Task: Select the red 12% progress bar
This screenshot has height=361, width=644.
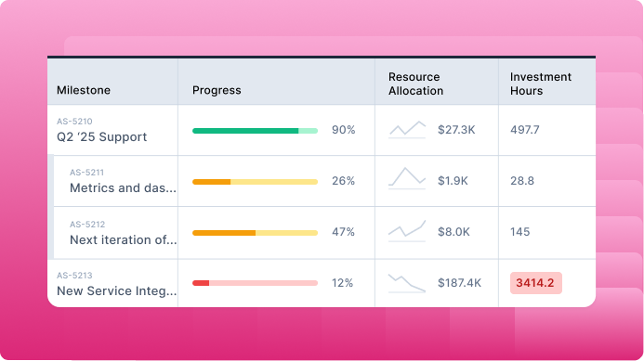Action: pos(255,283)
